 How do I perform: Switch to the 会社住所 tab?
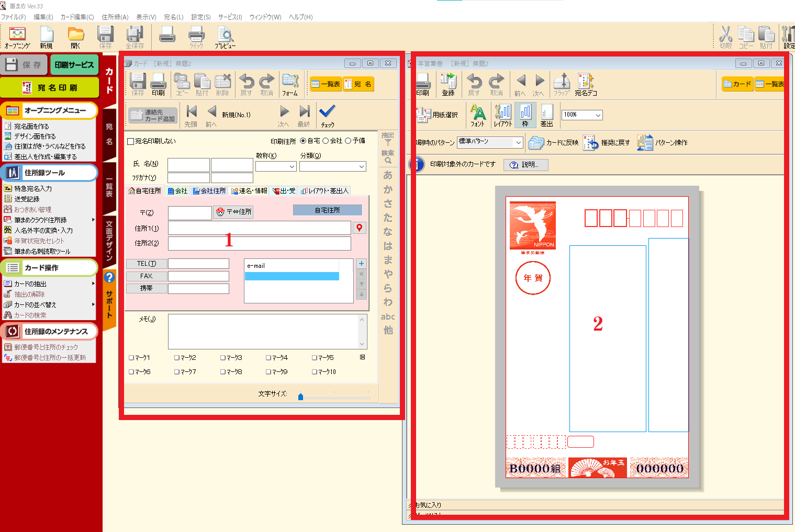pyautogui.click(x=209, y=191)
